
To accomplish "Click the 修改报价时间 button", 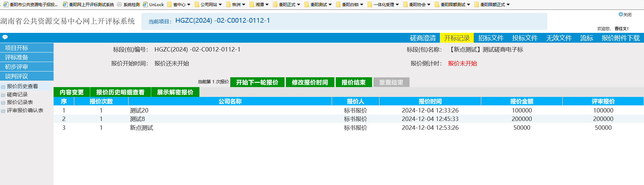I will 310,82.
